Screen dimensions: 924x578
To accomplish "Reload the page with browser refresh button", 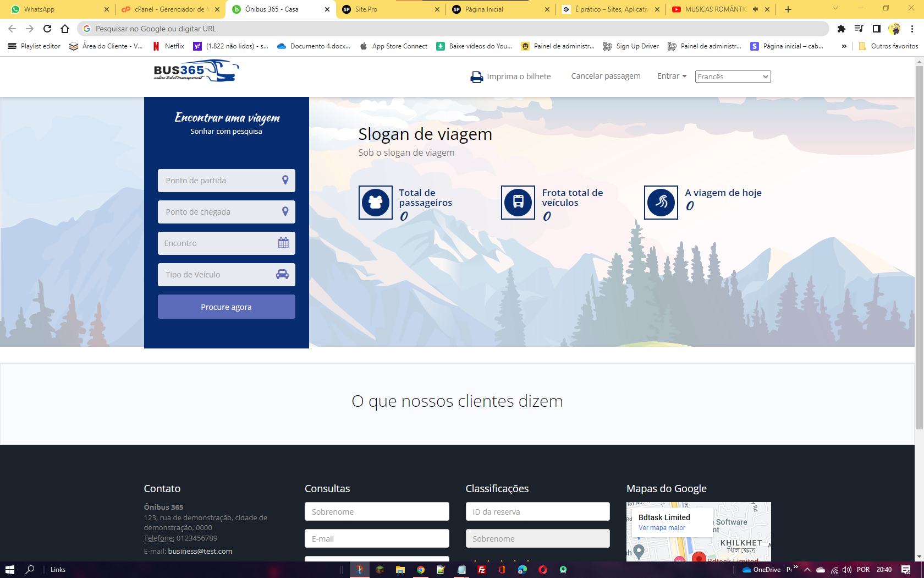I will tap(47, 29).
